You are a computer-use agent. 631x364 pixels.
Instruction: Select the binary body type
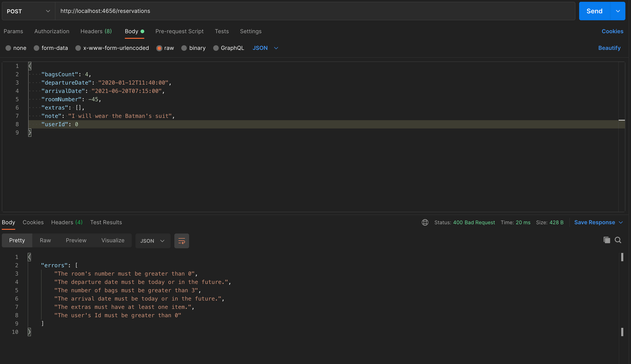[193, 48]
